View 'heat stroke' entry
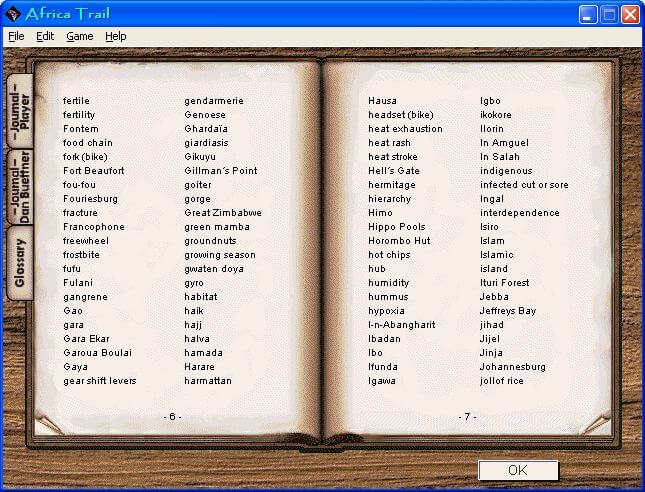Viewport: 645px width, 492px height. pos(393,157)
